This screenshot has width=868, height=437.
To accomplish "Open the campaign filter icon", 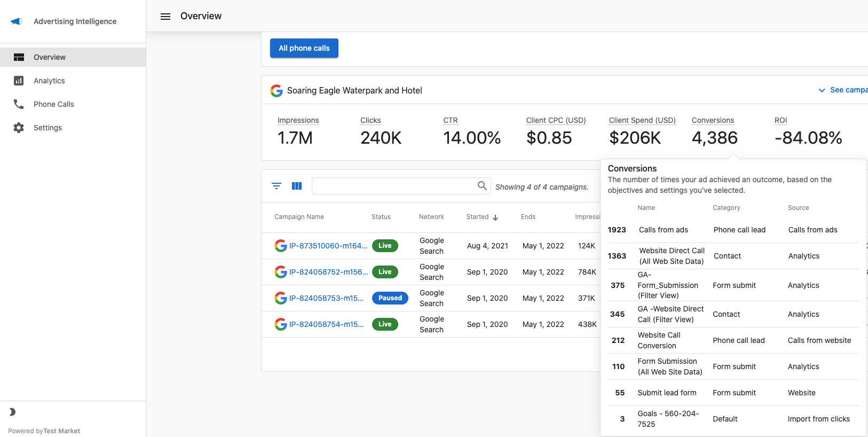I will pyautogui.click(x=277, y=186).
